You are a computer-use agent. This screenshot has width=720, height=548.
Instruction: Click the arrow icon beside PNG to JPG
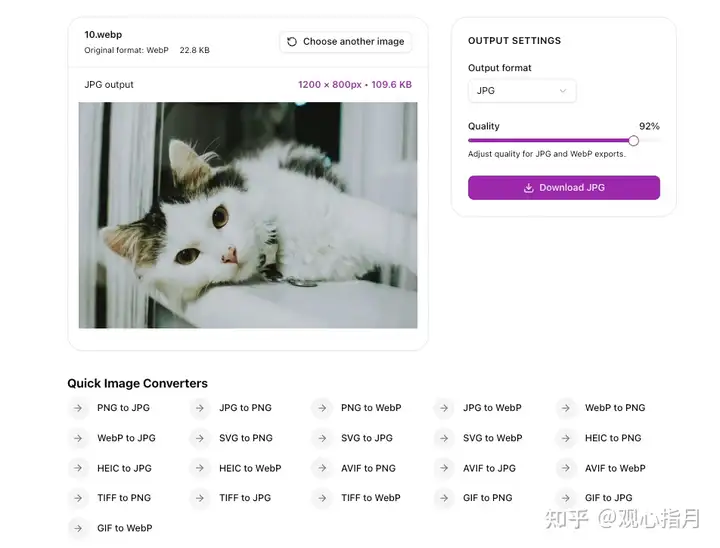[78, 408]
